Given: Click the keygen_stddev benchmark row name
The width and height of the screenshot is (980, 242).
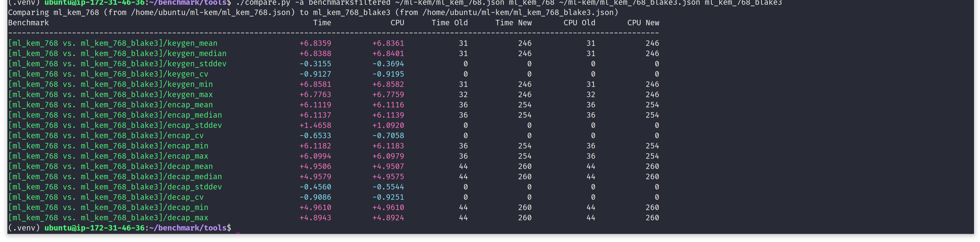Looking at the screenshot, I should click(117, 64).
